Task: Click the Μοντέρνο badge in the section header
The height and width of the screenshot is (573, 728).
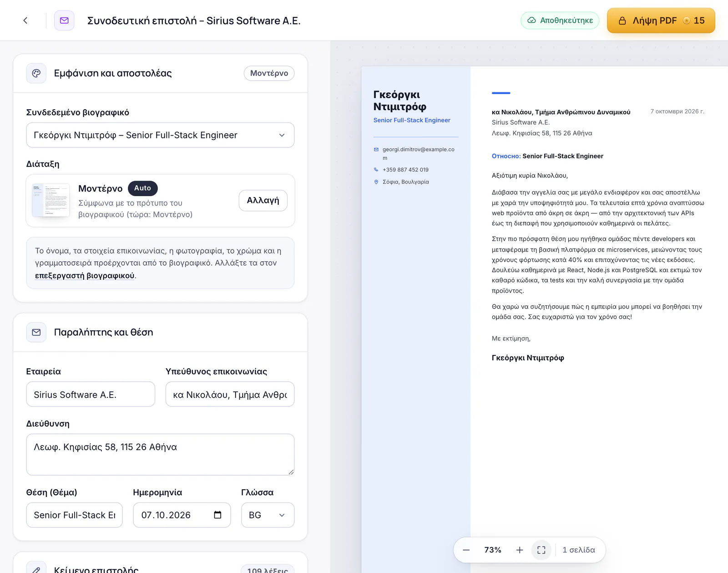Action: pos(269,73)
